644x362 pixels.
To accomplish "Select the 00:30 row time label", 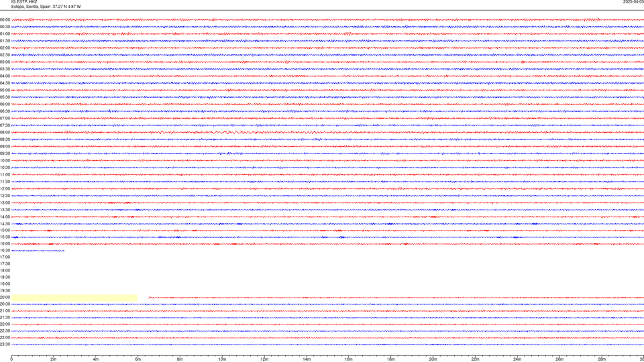I will [x=5, y=27].
